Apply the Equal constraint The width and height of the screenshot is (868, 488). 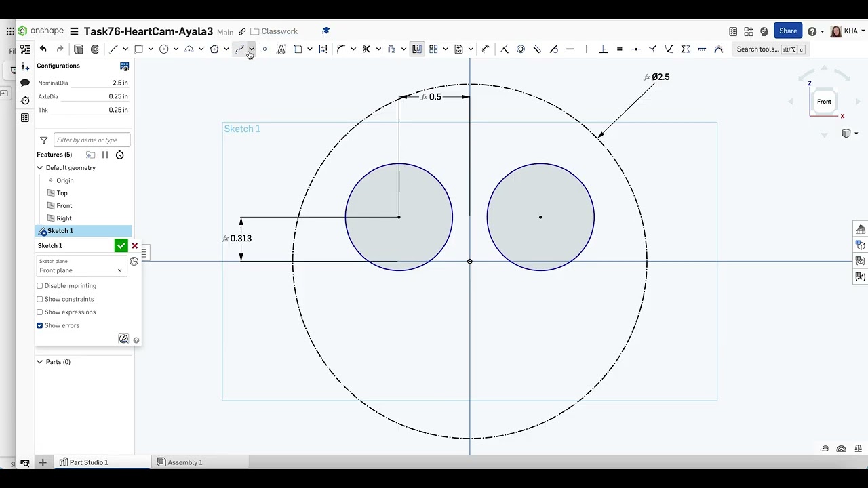click(x=619, y=49)
